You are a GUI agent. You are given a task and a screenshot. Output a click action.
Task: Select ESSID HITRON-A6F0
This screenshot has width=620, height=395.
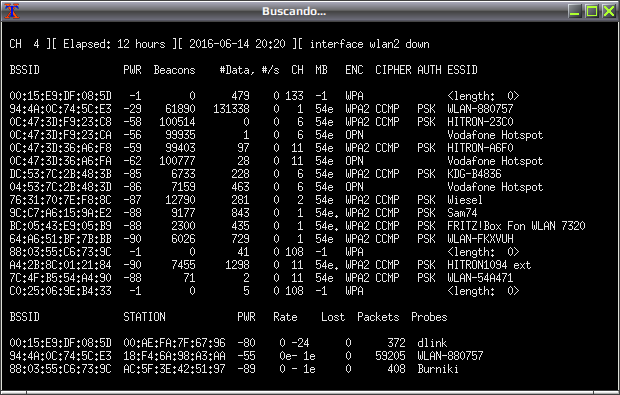point(480,148)
